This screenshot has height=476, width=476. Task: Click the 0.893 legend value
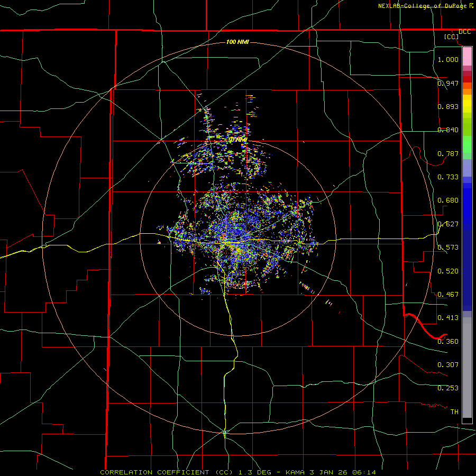tap(448, 106)
